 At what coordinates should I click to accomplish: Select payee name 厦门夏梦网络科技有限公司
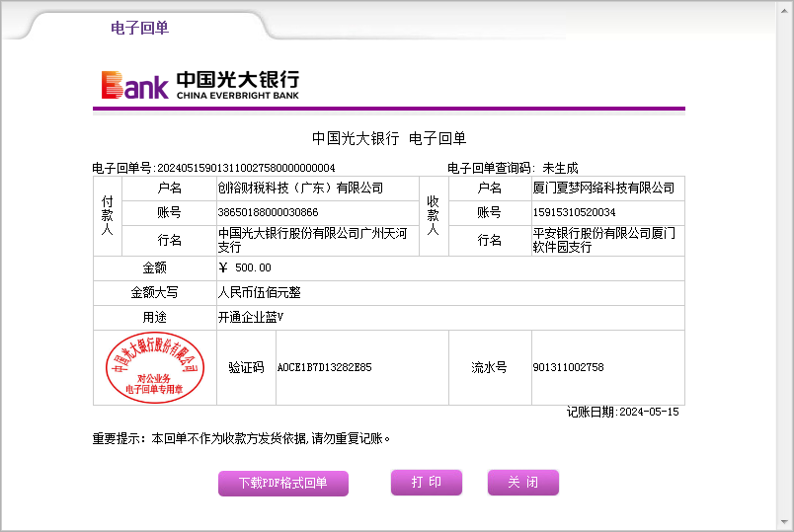tap(603, 188)
